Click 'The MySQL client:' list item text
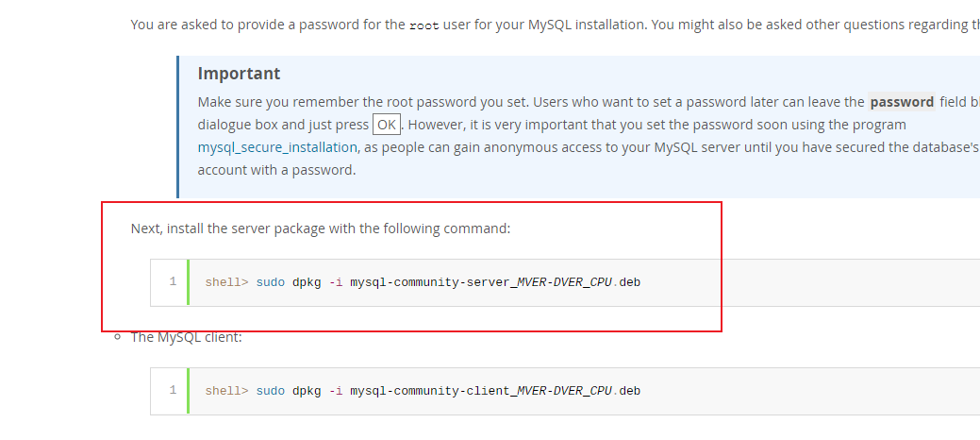980x440 pixels. point(186,336)
